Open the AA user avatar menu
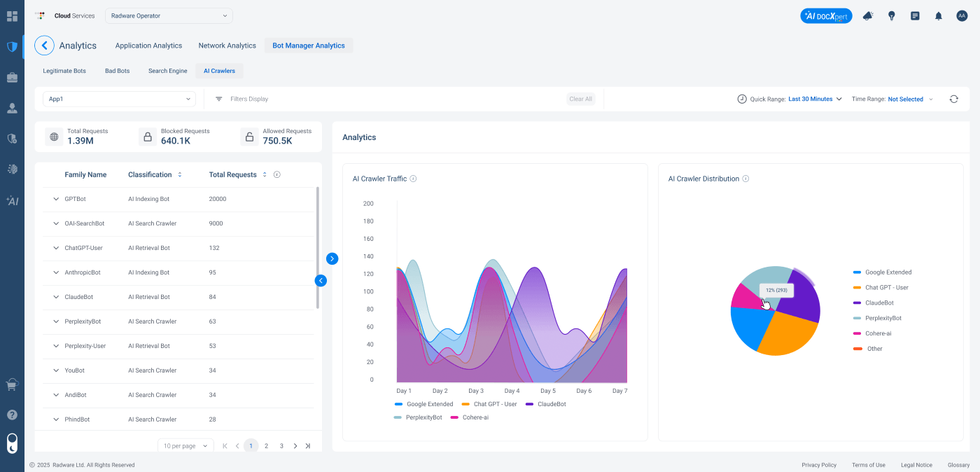 click(x=962, y=15)
